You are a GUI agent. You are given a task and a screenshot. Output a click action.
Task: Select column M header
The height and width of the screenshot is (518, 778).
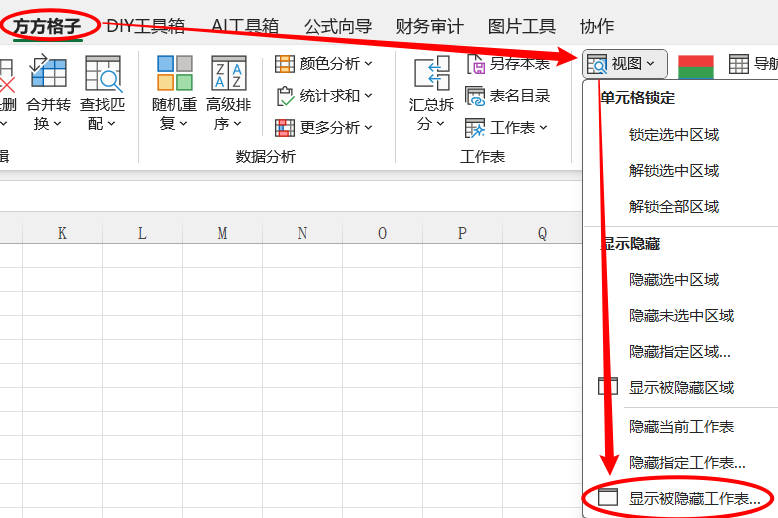pyautogui.click(x=222, y=233)
